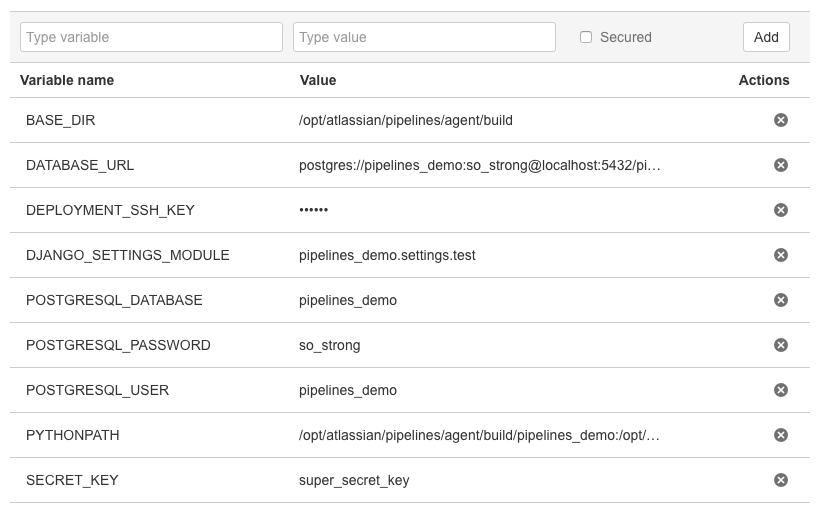
Task: Focus the Type variable field
Action: click(151, 37)
